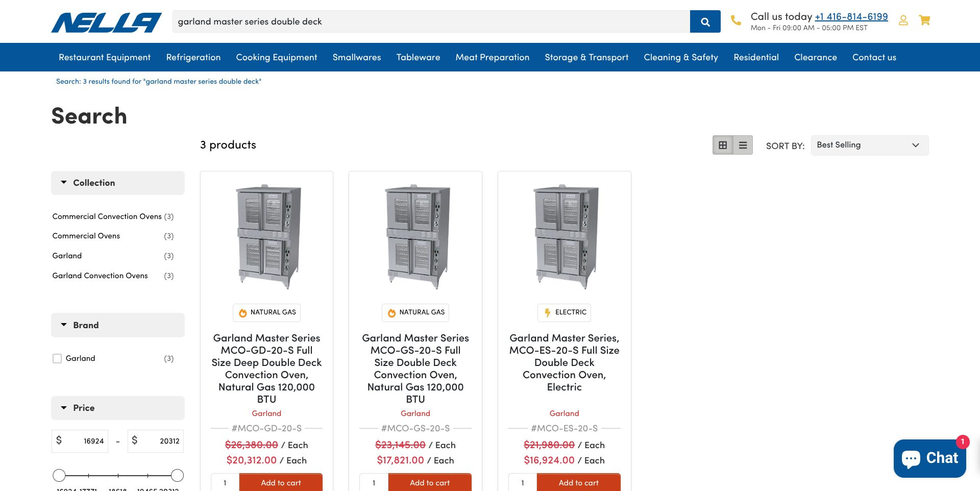Open the Best Selling sort dropdown
Viewport: 980px width, 491px height.
[869, 145]
